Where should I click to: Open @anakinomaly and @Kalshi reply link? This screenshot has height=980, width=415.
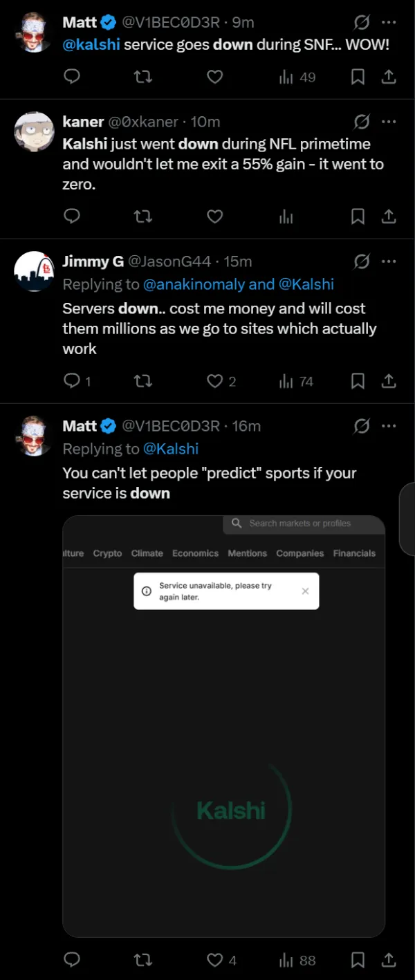tap(239, 284)
